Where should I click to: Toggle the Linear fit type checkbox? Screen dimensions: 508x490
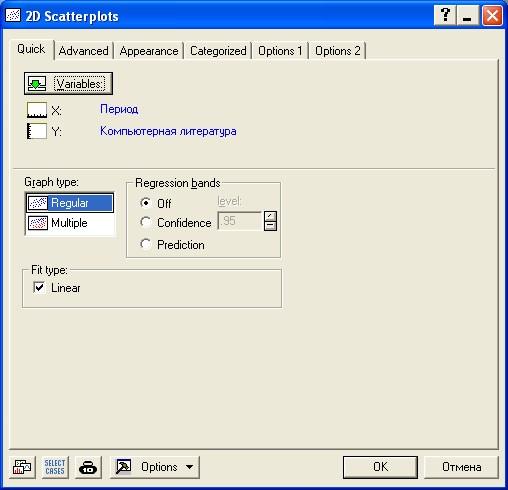(39, 287)
